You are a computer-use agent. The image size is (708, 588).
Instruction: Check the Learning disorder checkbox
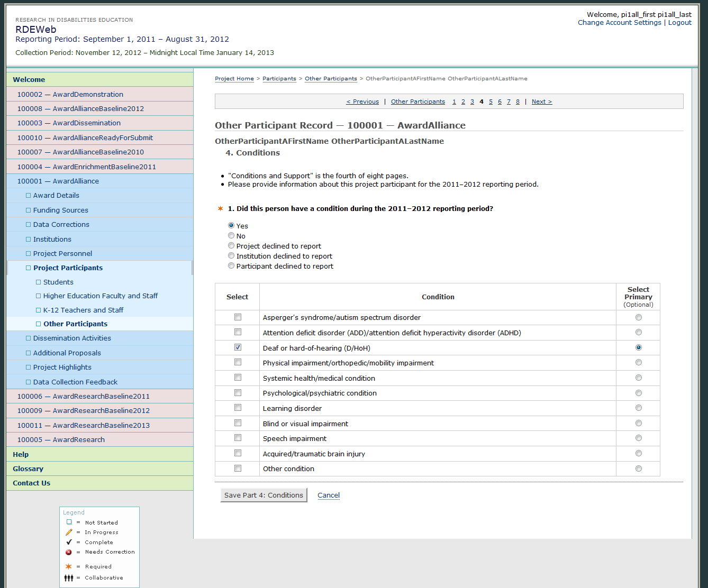pyautogui.click(x=238, y=408)
